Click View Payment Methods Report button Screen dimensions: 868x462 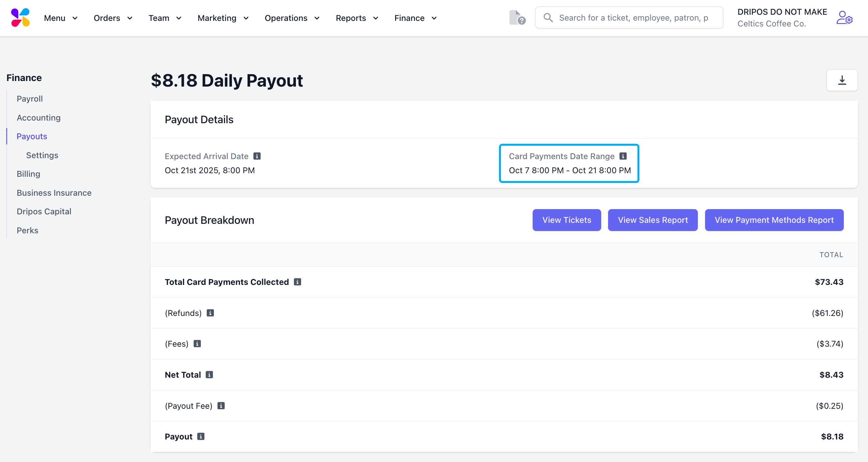point(774,220)
